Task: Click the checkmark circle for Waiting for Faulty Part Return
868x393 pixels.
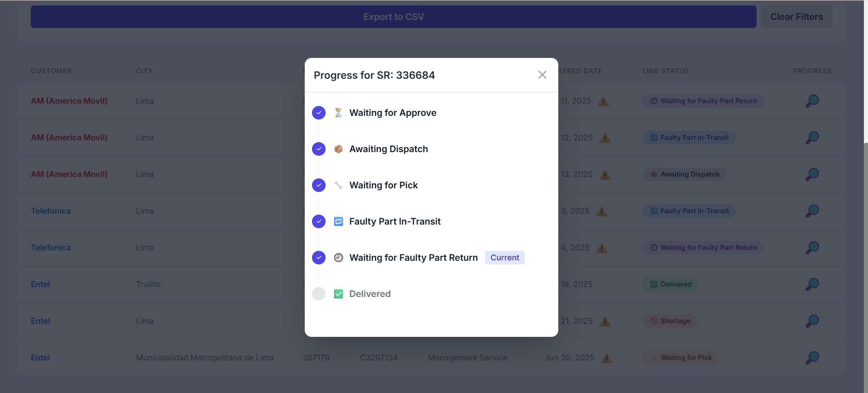Action: (x=319, y=258)
